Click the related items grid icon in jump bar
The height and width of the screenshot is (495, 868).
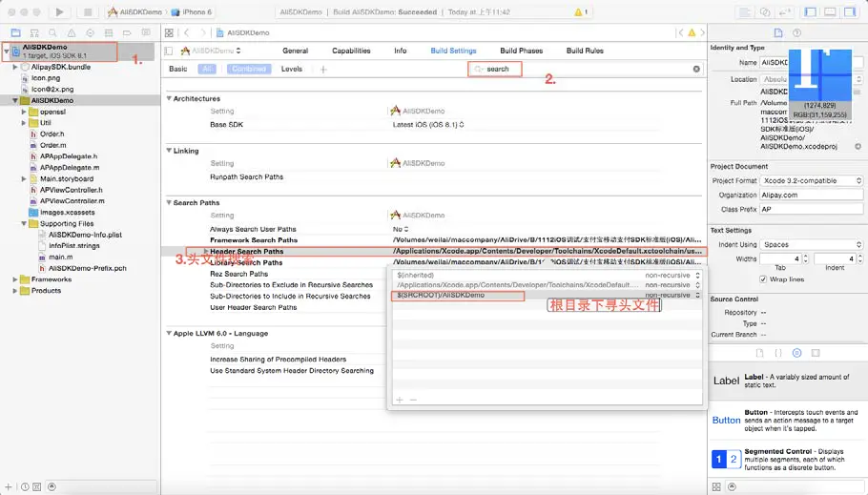point(169,32)
